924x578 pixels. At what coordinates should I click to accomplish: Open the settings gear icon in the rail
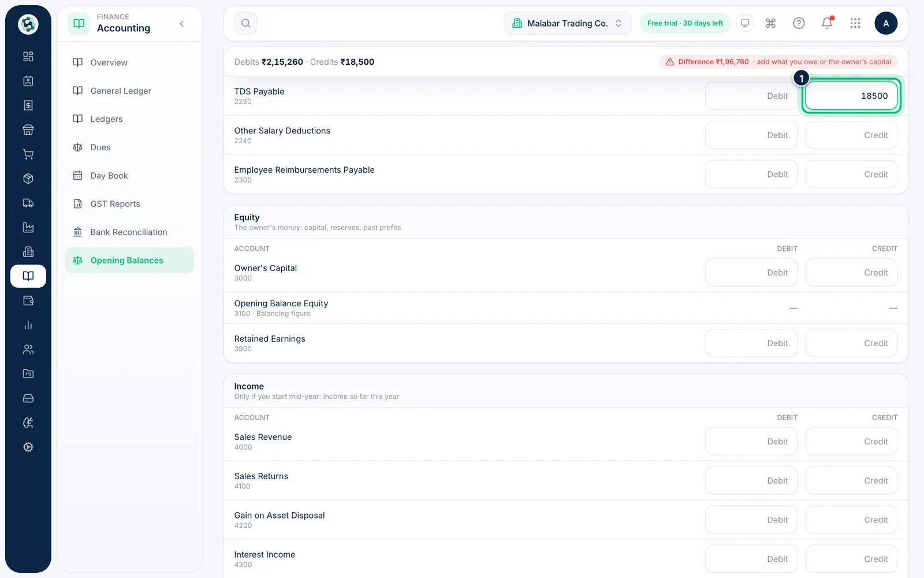click(28, 447)
